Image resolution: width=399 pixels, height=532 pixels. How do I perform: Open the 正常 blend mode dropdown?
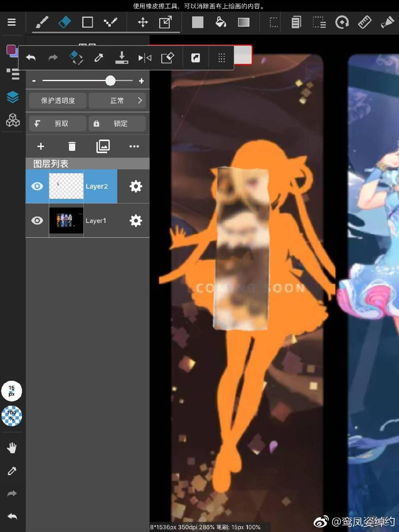[x=117, y=101]
